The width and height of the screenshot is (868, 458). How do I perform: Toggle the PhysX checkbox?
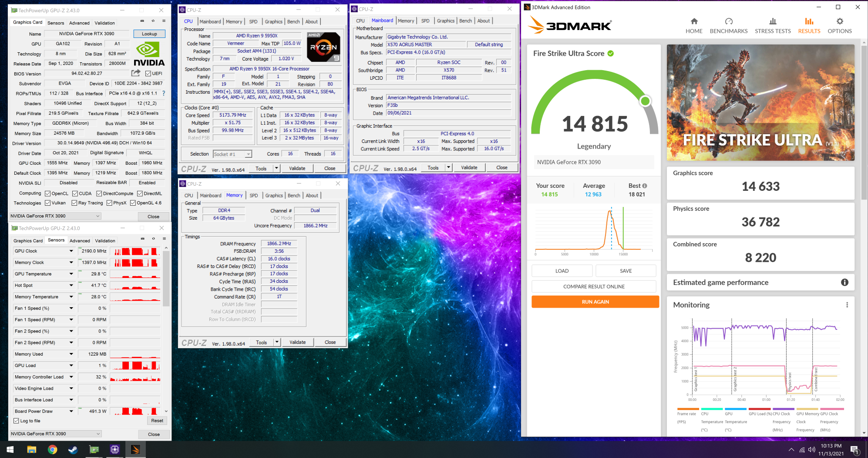click(x=109, y=203)
